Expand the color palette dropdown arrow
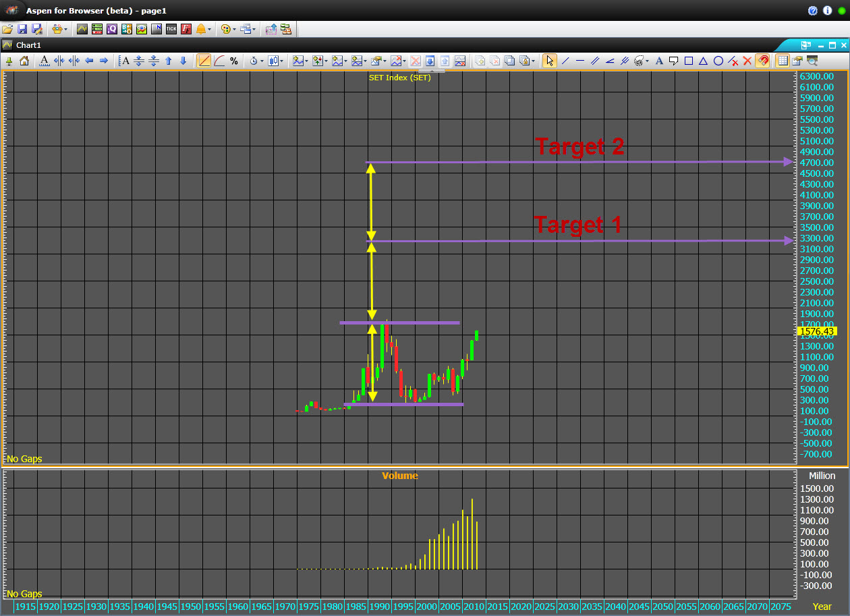 pyautogui.click(x=235, y=29)
